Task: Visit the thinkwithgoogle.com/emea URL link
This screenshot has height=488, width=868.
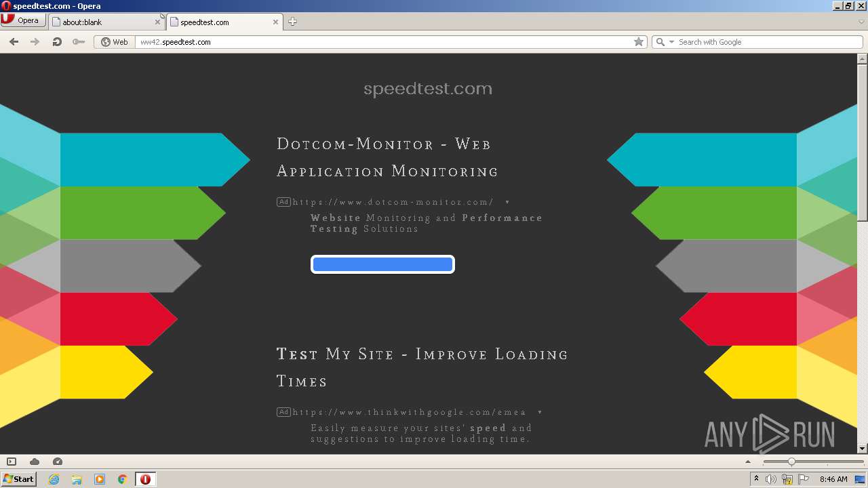Action: [409, 412]
